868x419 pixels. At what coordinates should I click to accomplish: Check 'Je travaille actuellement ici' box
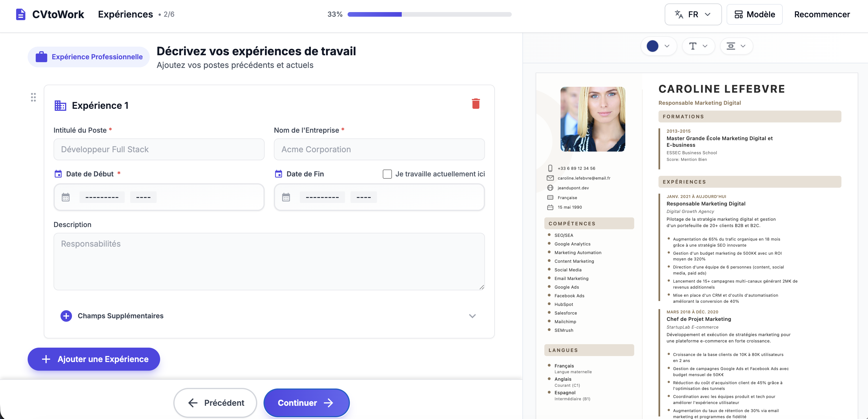tap(387, 174)
